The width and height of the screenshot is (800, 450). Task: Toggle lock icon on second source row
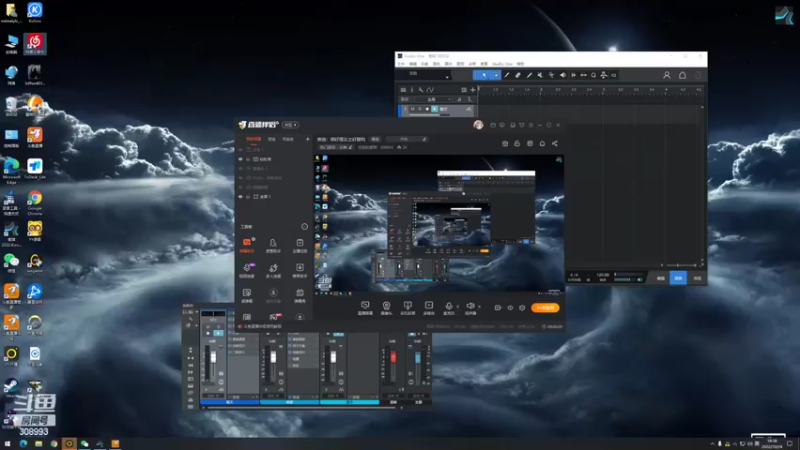(x=248, y=159)
